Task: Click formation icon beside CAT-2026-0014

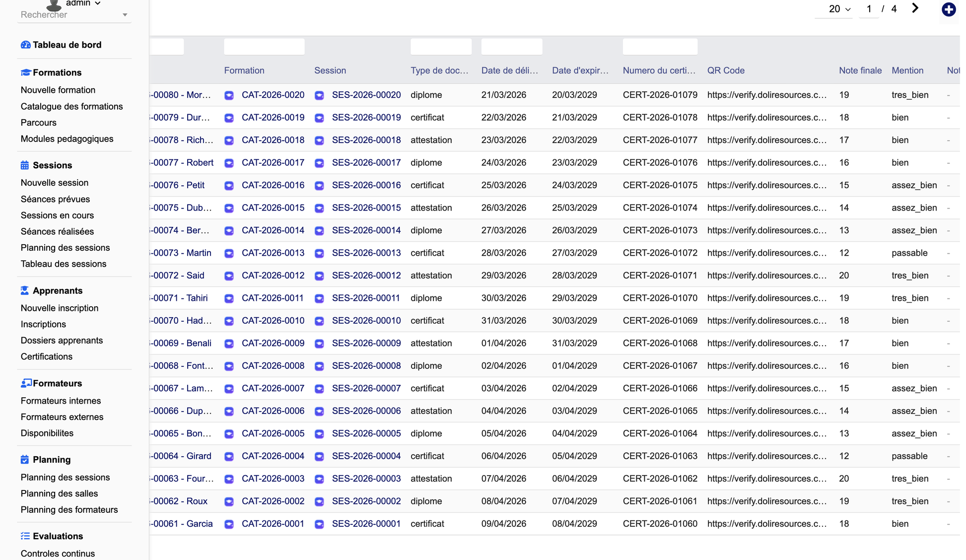Action: click(229, 231)
